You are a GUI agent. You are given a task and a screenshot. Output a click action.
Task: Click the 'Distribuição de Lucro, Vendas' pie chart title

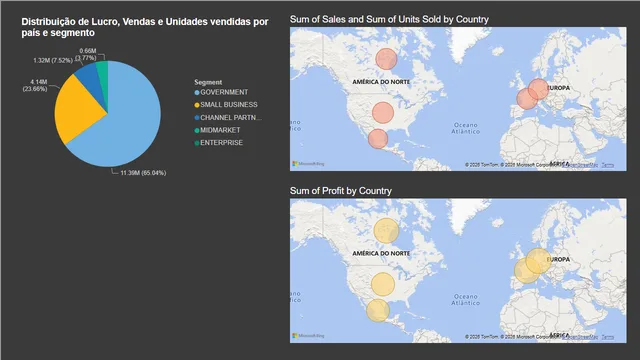coord(145,27)
